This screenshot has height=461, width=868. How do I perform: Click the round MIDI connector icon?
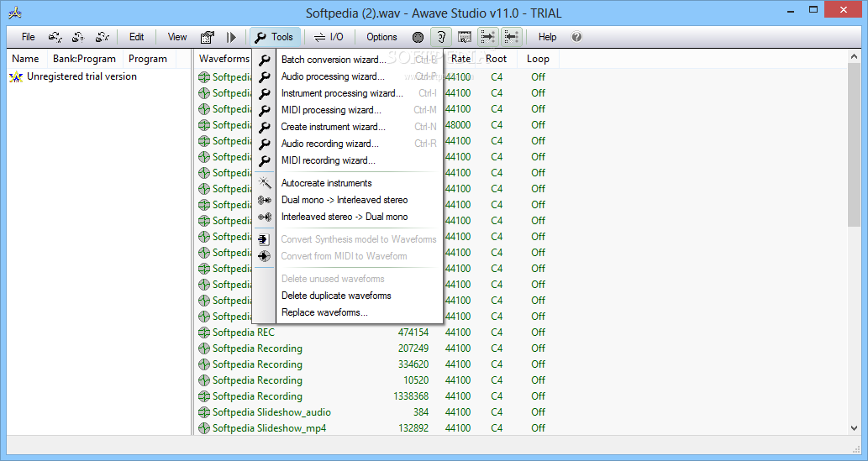pyautogui.click(x=418, y=37)
